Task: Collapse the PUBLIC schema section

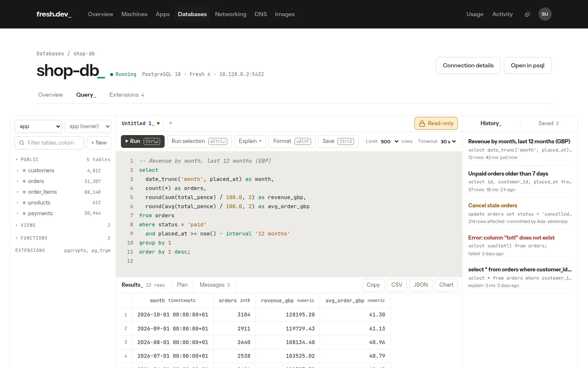Action: click(x=63, y=159)
